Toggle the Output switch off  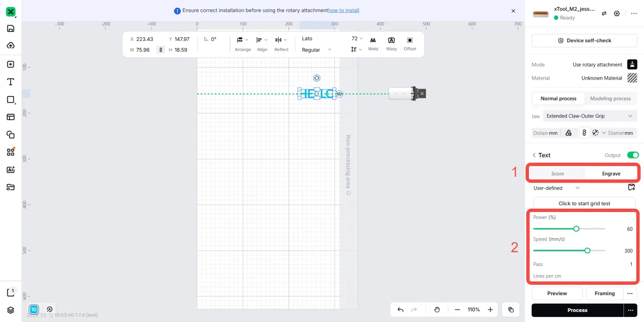coord(633,155)
